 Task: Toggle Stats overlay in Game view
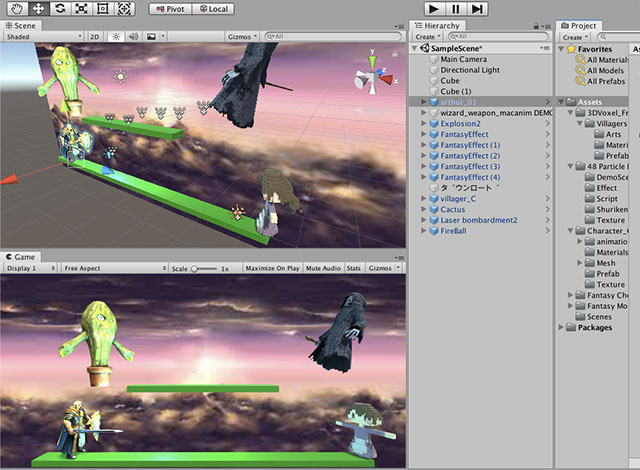point(353,268)
